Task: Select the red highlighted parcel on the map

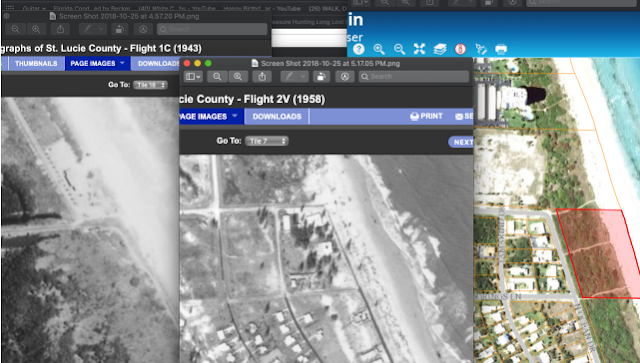Action: click(x=598, y=253)
